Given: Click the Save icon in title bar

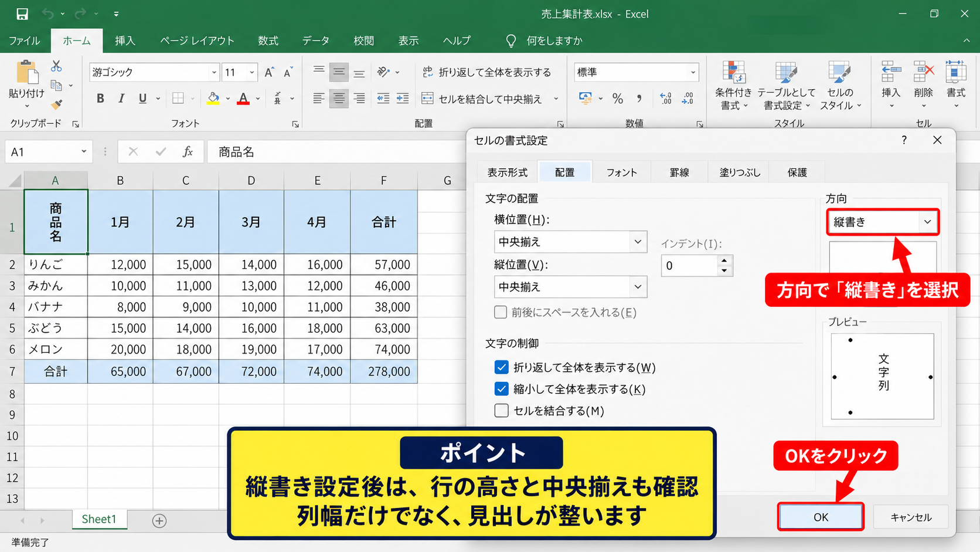Looking at the screenshot, I should (x=22, y=13).
